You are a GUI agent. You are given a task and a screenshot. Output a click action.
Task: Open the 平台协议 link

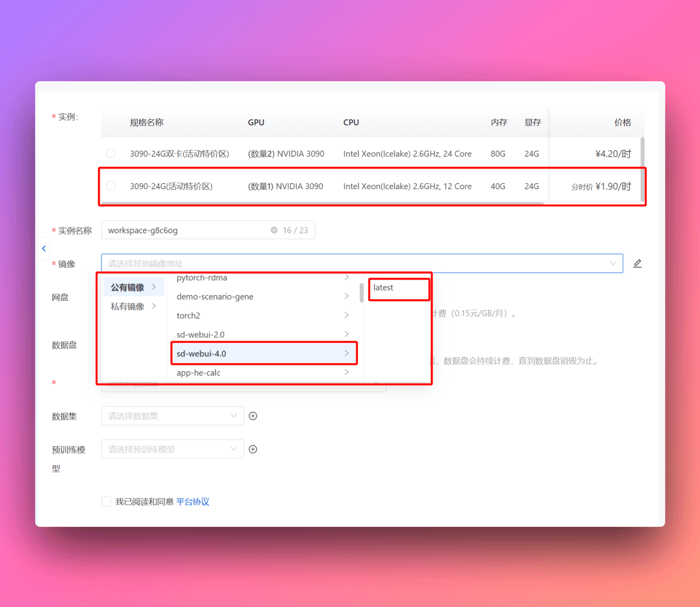tap(192, 502)
